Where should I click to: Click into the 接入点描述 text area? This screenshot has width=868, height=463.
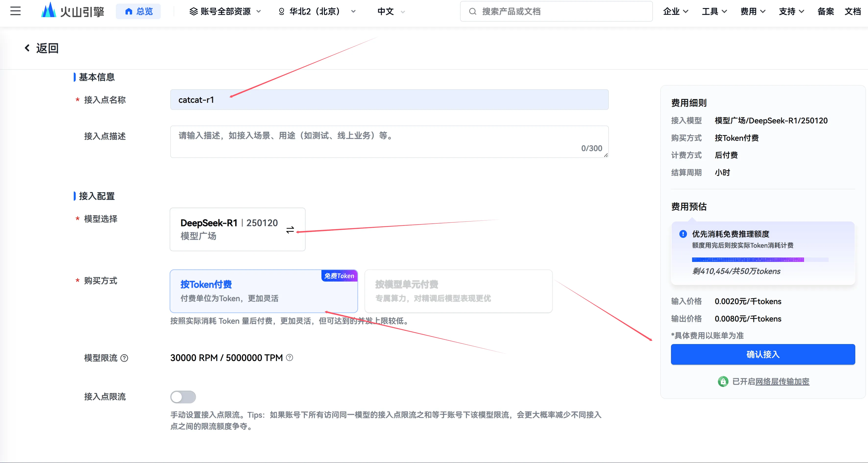tap(389, 142)
